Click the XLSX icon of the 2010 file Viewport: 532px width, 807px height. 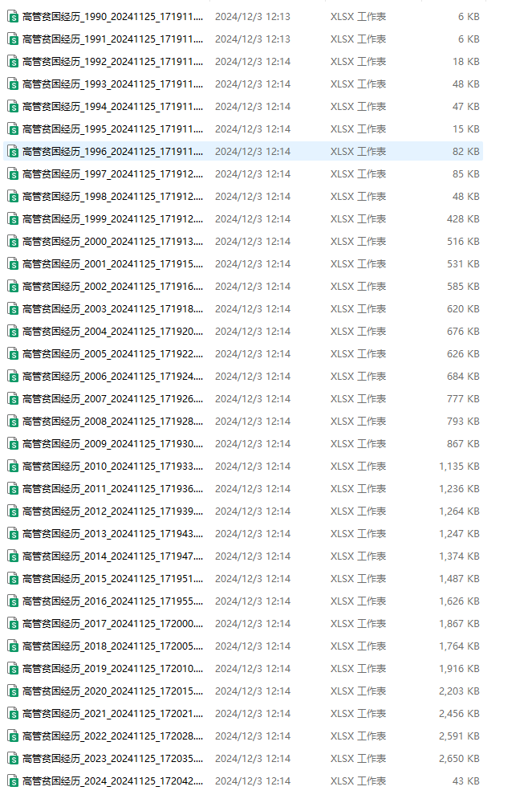click(x=13, y=466)
